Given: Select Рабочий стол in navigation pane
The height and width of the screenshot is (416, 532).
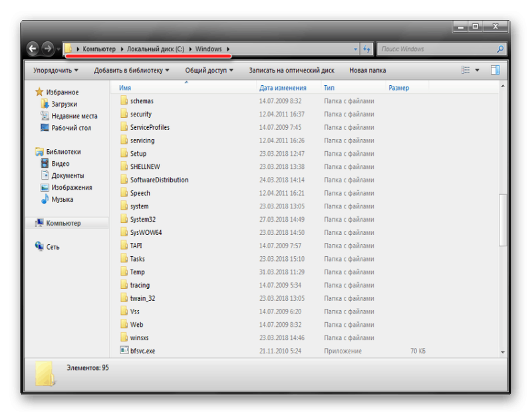Looking at the screenshot, I should pyautogui.click(x=71, y=128).
